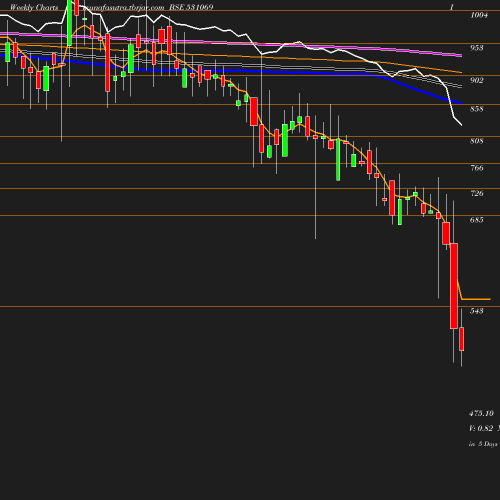Click the 548 price axis label

click(477, 311)
